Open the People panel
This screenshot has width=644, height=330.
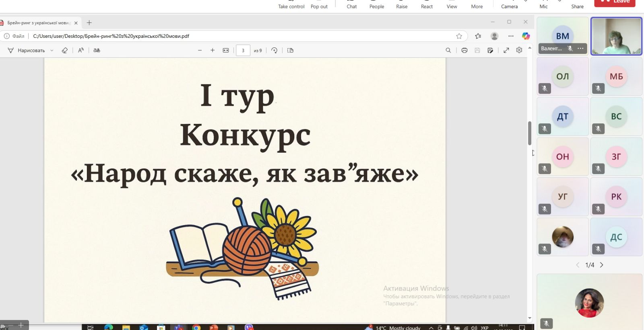(377, 4)
